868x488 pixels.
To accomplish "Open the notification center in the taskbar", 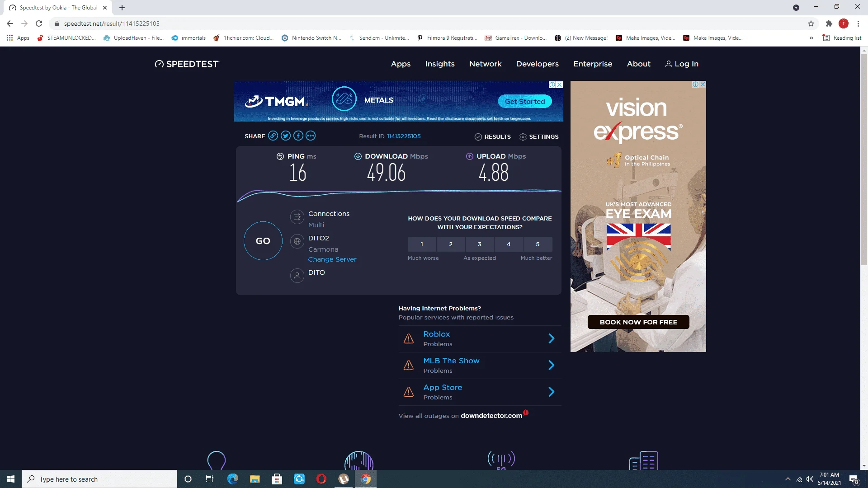I will point(854,479).
